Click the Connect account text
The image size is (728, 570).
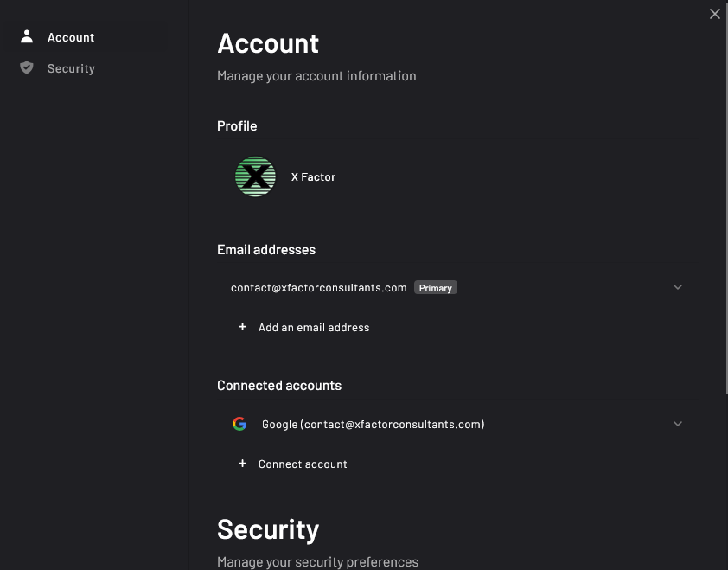(303, 464)
